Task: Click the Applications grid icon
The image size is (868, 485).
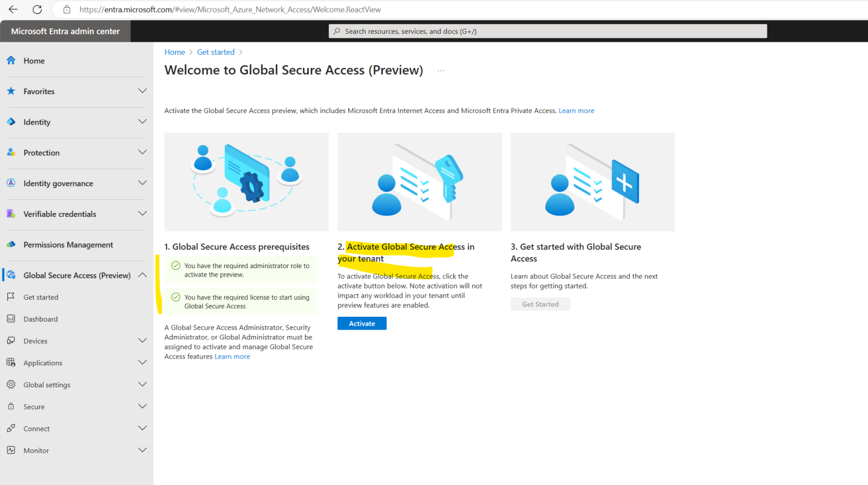Action: pos(11,362)
